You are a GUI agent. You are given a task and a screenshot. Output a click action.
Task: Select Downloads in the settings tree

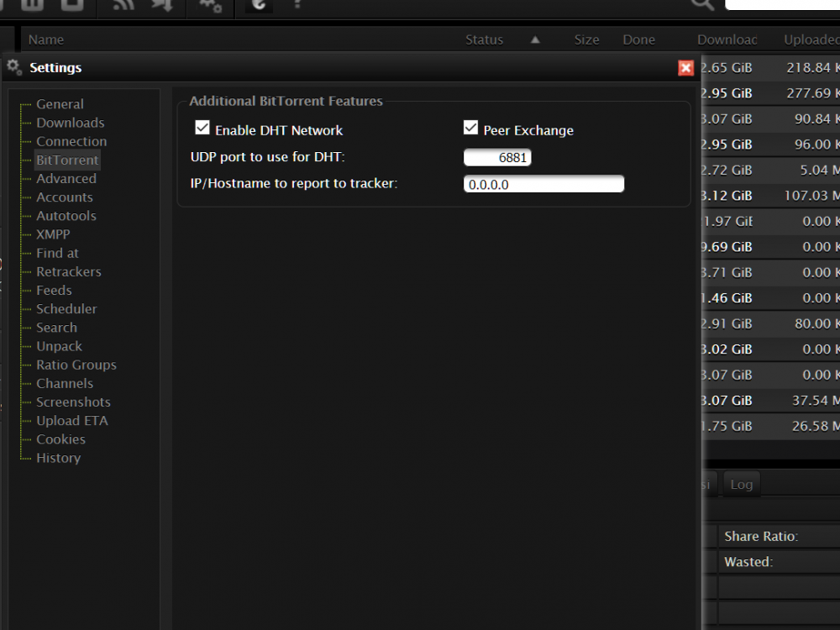(71, 123)
